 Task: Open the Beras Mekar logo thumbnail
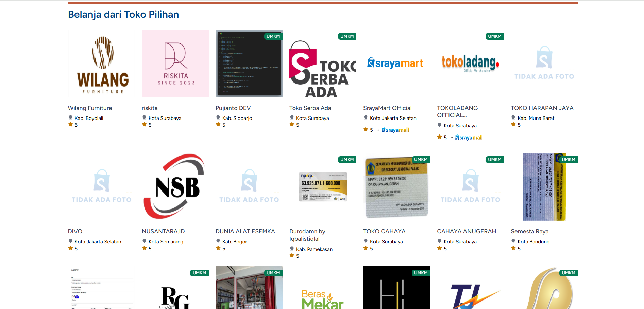tap(323, 288)
